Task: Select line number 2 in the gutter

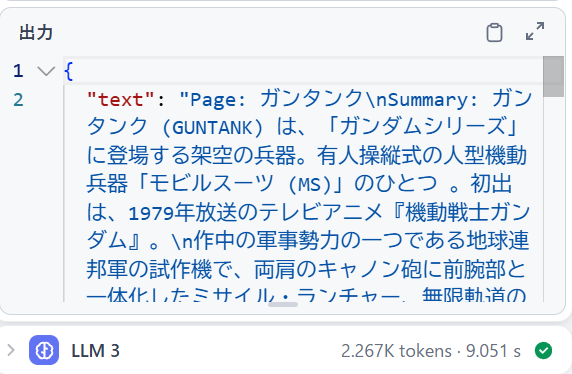Action: [18, 100]
